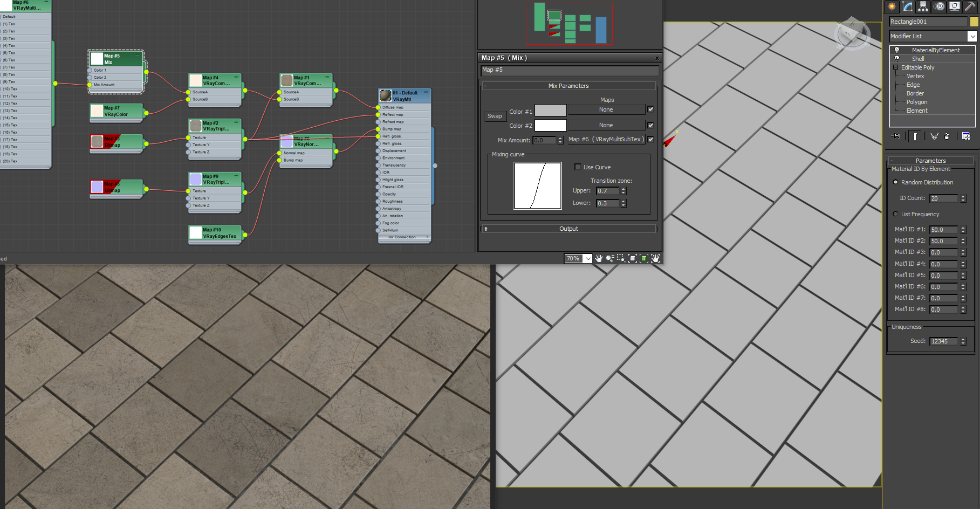Select Element sub-object level
Screen dimensions: 980x509
917,111
